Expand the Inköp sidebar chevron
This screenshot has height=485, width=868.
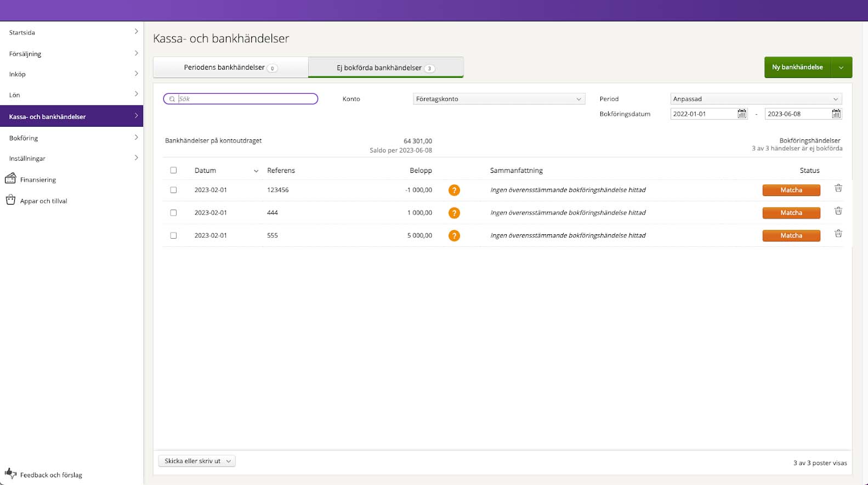click(x=136, y=74)
